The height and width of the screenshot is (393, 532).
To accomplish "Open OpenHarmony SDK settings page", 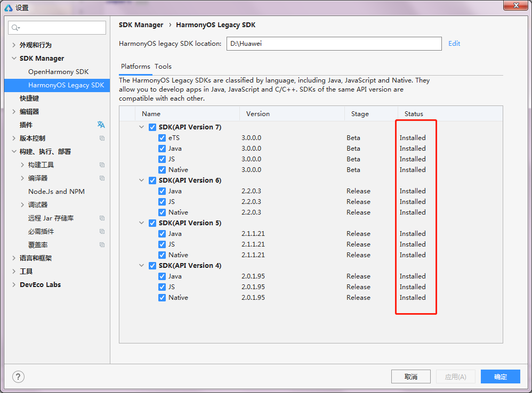I will point(58,72).
